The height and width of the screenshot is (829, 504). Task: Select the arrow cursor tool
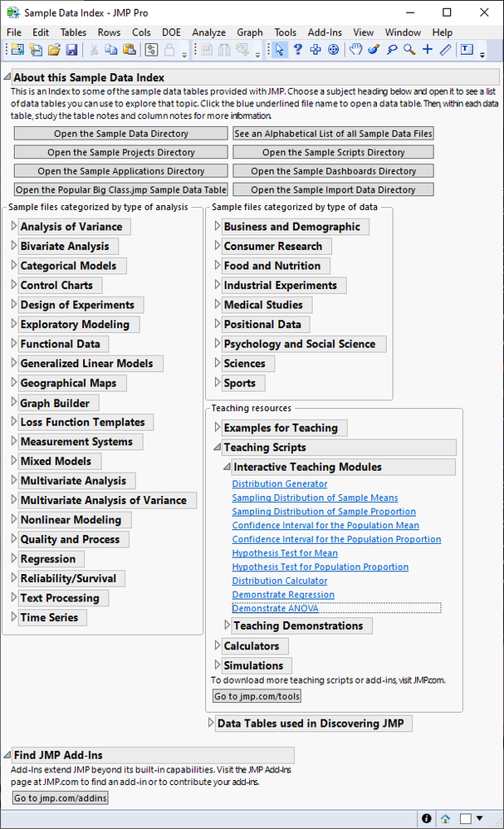pyautogui.click(x=280, y=50)
